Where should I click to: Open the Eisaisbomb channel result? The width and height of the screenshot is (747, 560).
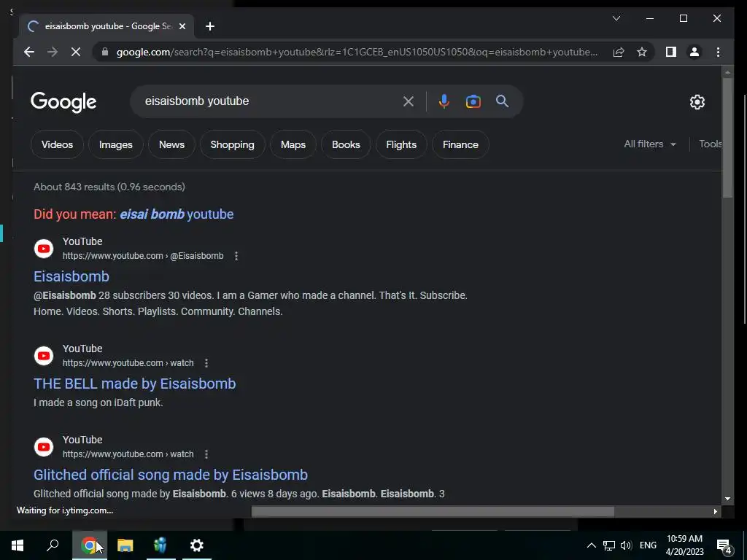pyautogui.click(x=71, y=276)
